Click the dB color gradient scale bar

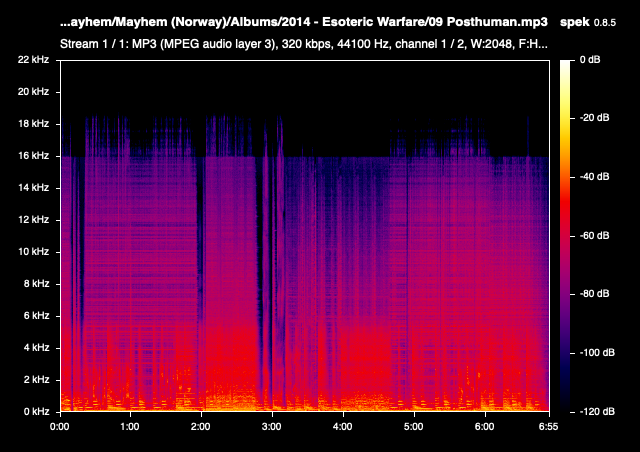565,236
